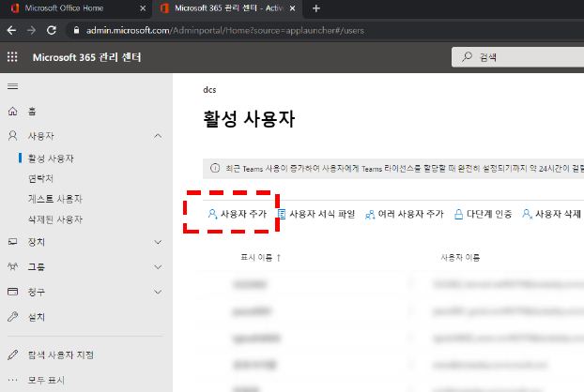Click 탐색 사용자 지정 link
Image resolution: width=584 pixels, height=392 pixels.
(61, 354)
